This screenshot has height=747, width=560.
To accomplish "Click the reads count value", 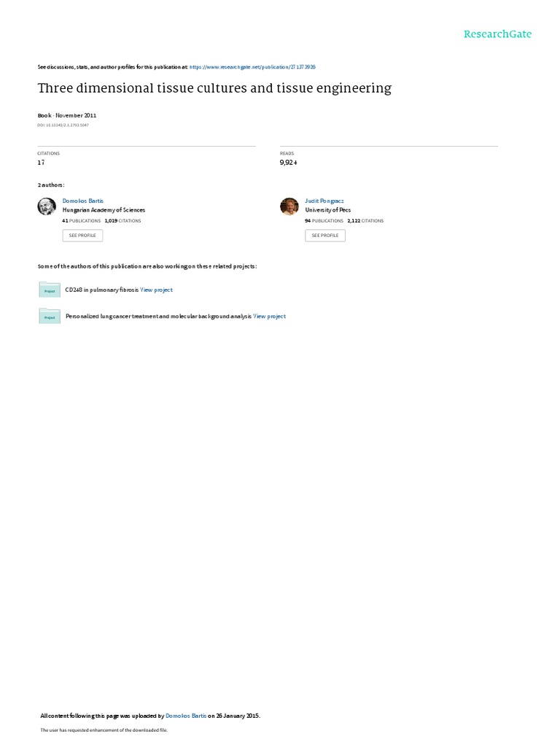I will pyautogui.click(x=289, y=163).
